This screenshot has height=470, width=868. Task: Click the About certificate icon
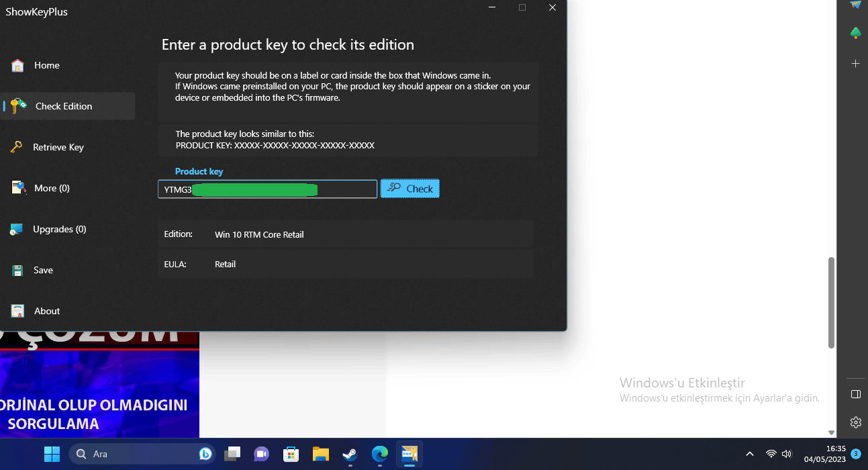(18, 311)
